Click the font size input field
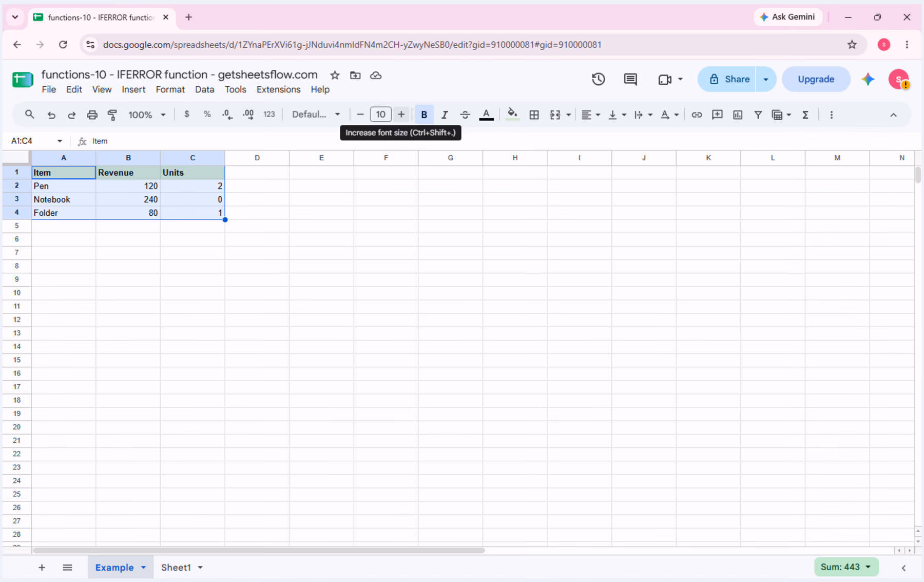This screenshot has height=582, width=924. [x=380, y=115]
